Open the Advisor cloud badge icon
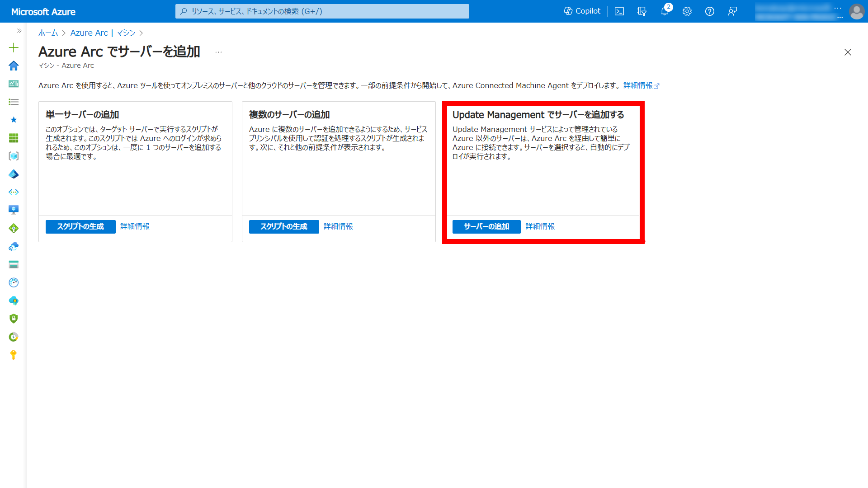The width and height of the screenshot is (868, 488). (14, 300)
